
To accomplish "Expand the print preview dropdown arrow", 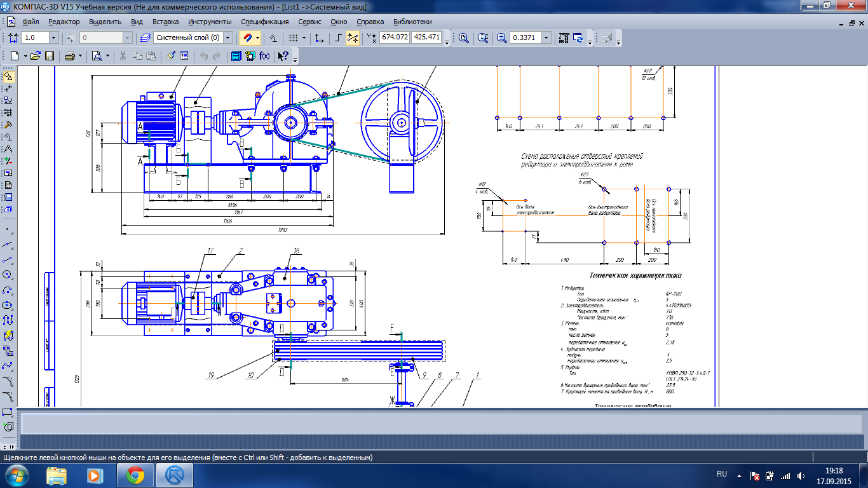I will 107,56.
